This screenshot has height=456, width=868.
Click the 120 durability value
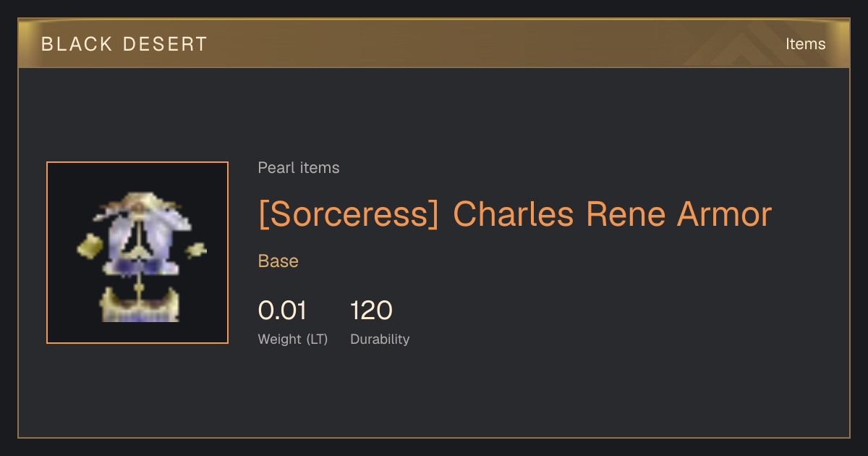click(371, 311)
